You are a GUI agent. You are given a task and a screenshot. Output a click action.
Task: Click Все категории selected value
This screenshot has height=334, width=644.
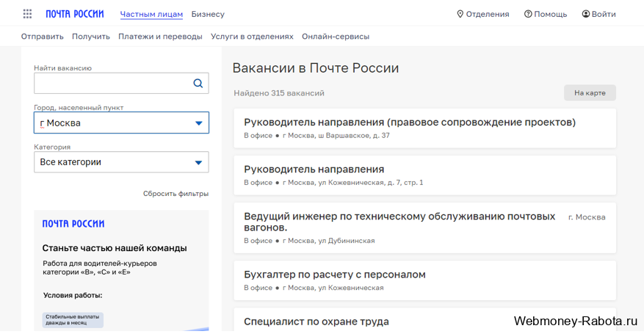point(70,162)
